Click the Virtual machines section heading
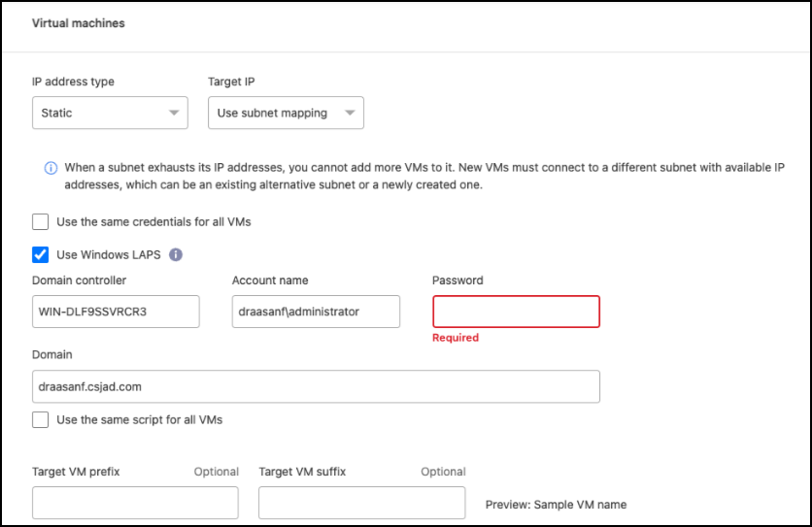 79,22
